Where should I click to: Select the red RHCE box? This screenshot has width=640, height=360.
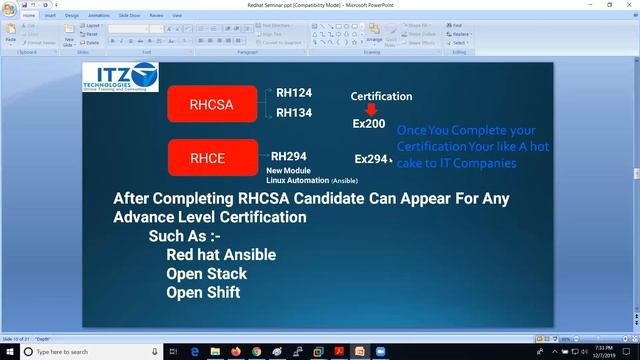pos(213,158)
